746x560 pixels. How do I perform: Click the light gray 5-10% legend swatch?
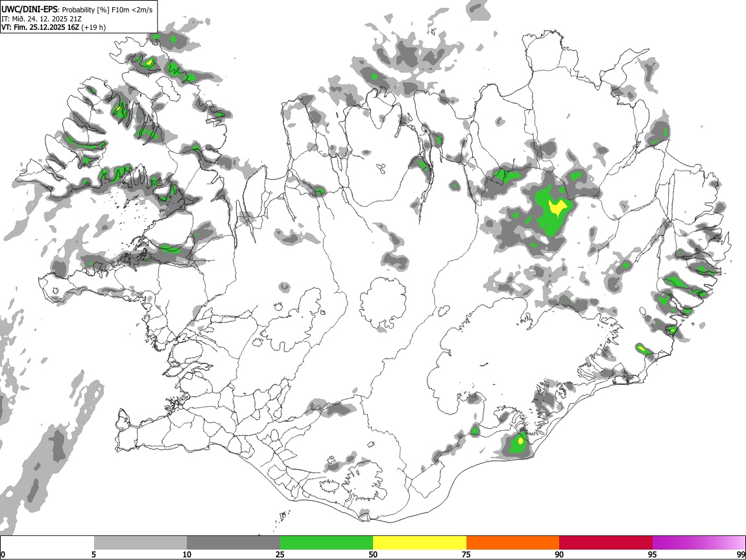pyautogui.click(x=140, y=542)
